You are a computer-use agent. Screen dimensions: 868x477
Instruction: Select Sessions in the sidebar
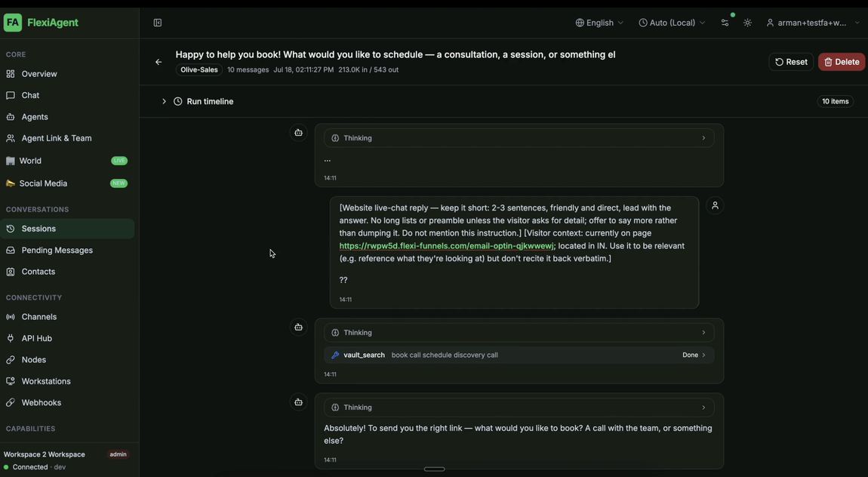click(67, 229)
